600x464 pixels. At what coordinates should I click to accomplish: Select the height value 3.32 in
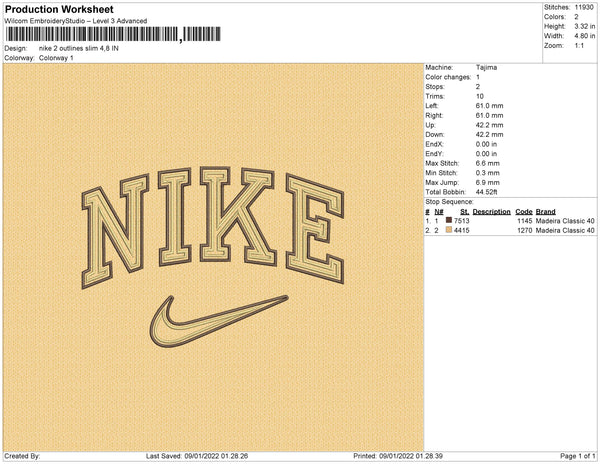click(x=585, y=26)
